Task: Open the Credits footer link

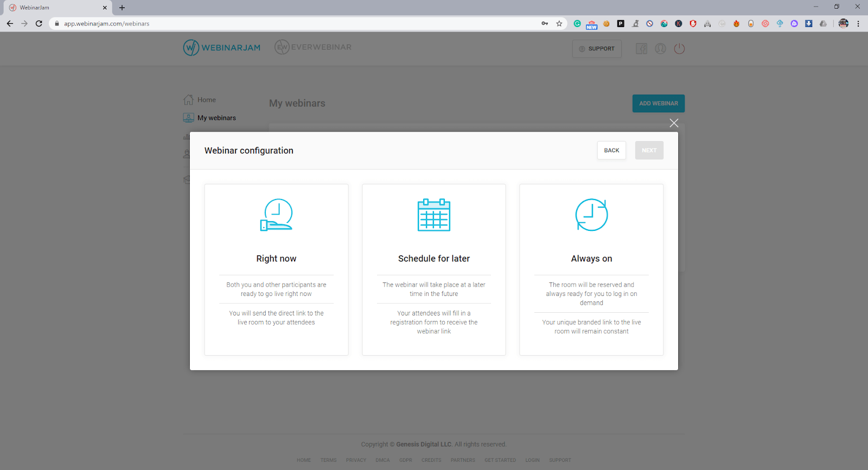Action: [x=431, y=460]
